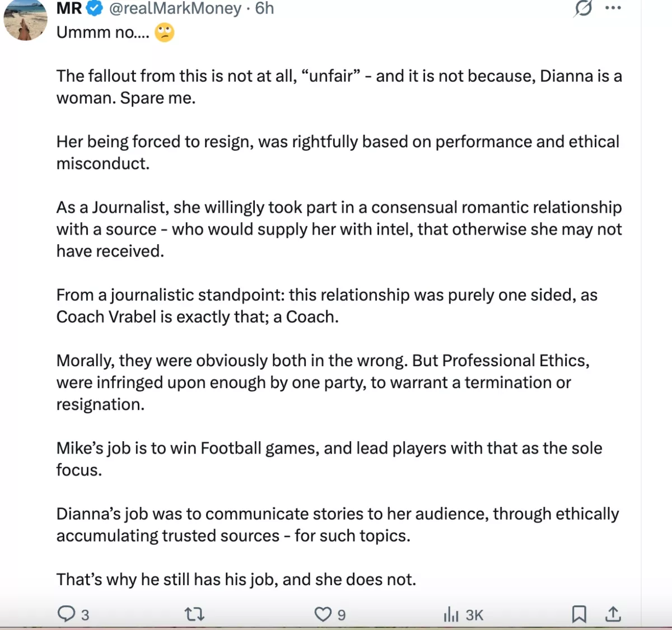Click the reply speech bubble icon
Viewport: 672px width, 630px height.
[66, 614]
